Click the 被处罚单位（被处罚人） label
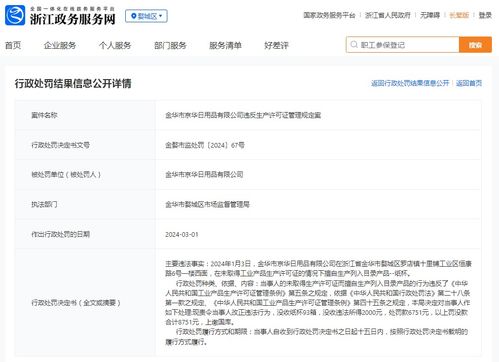The width and height of the screenshot is (499, 362). 66,174
